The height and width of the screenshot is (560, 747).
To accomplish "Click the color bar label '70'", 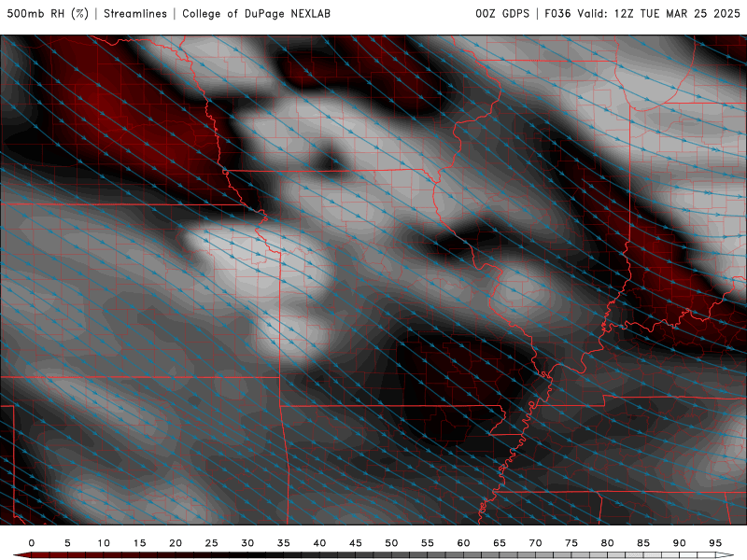I will [535, 543].
